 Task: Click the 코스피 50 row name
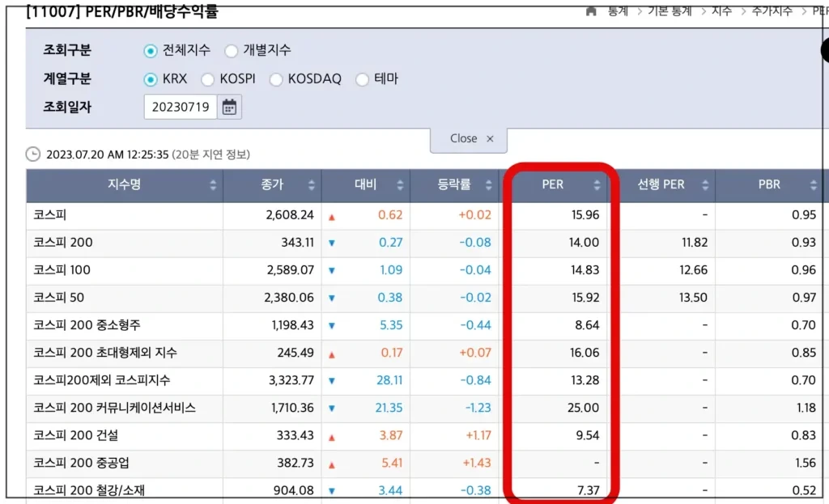(58, 298)
